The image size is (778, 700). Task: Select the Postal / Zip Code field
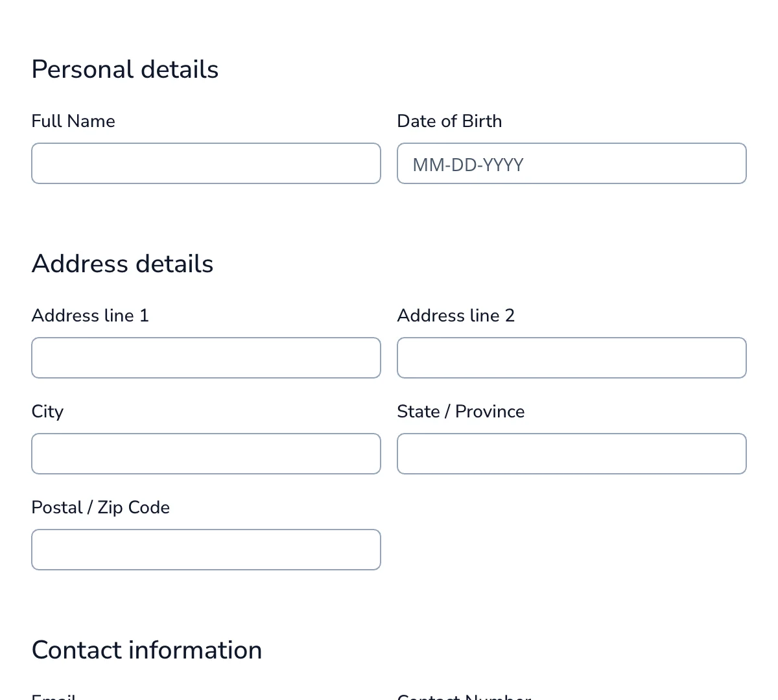206,550
